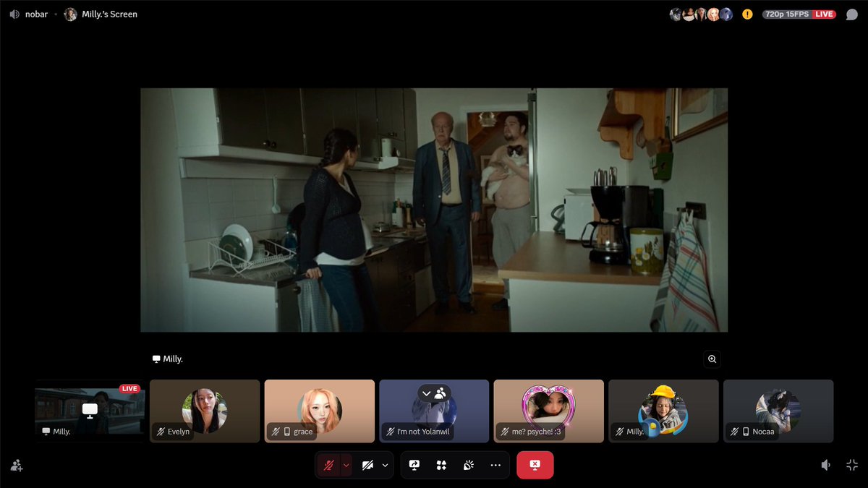Click the yellow warning alert icon
This screenshot has height=488, width=868.
[x=747, y=14]
